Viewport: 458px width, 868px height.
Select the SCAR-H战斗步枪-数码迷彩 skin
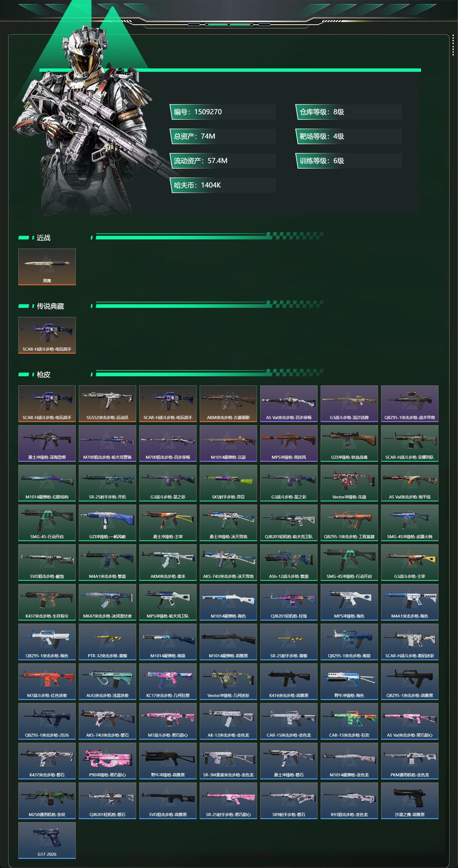tap(409, 642)
